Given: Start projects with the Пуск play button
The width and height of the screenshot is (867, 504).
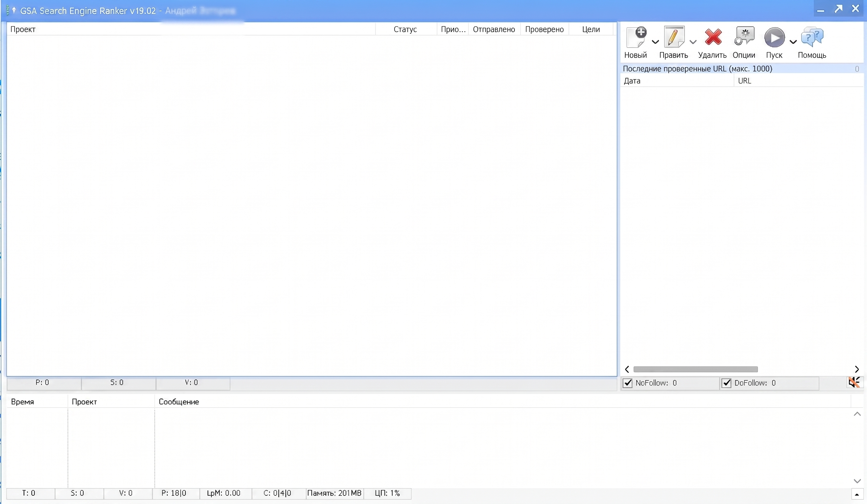Looking at the screenshot, I should click(774, 38).
